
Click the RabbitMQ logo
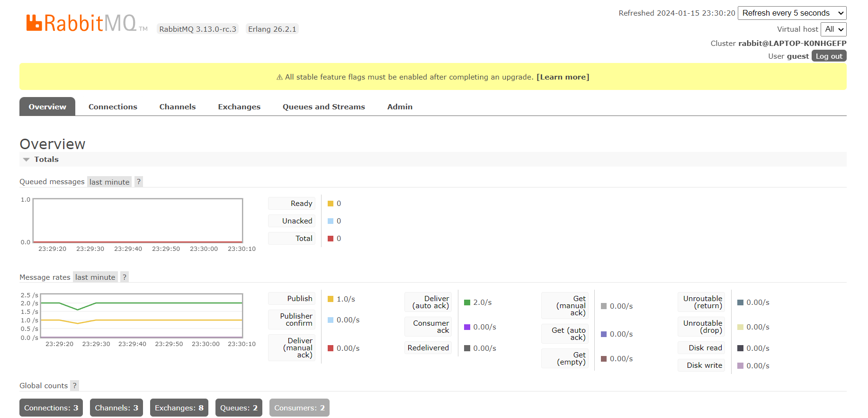pyautogui.click(x=87, y=23)
